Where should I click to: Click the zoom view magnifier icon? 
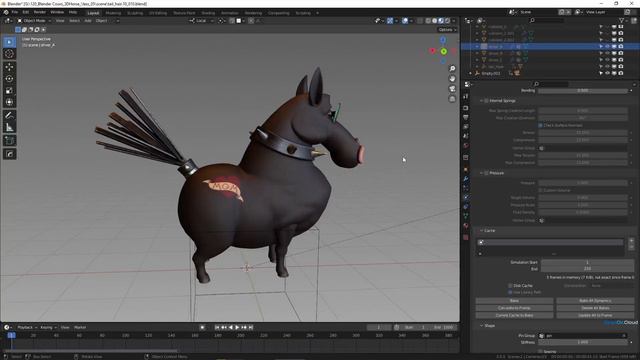pos(452,69)
